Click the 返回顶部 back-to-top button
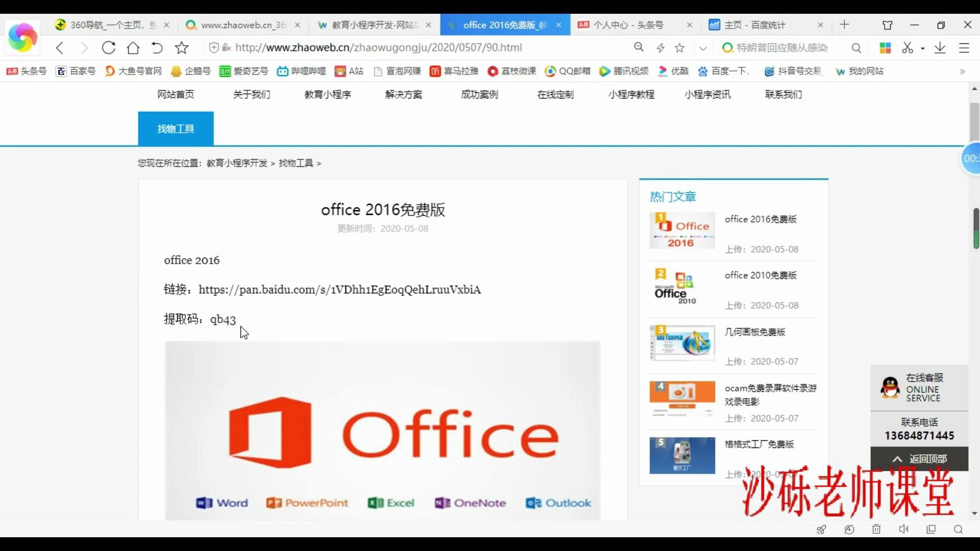Image resolution: width=980 pixels, height=551 pixels. pos(919,459)
